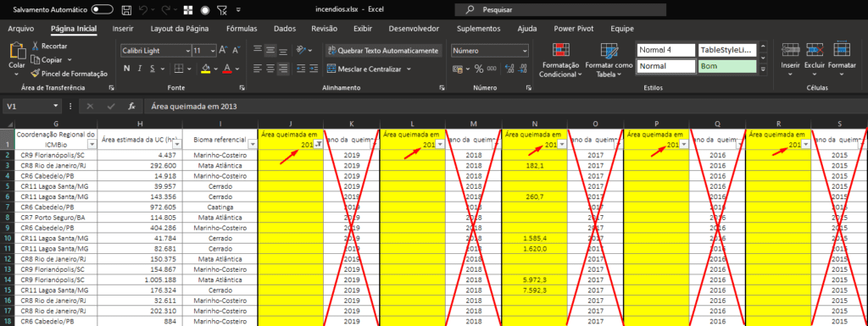
Task: Toggle Quebrar Texto Automaticamente
Action: tap(384, 50)
